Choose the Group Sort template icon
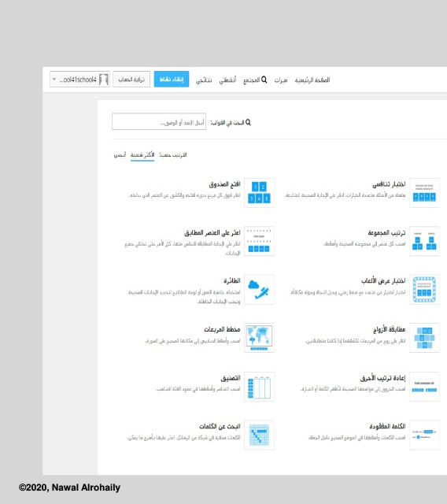The height and width of the screenshot is (504, 447). 424,241
